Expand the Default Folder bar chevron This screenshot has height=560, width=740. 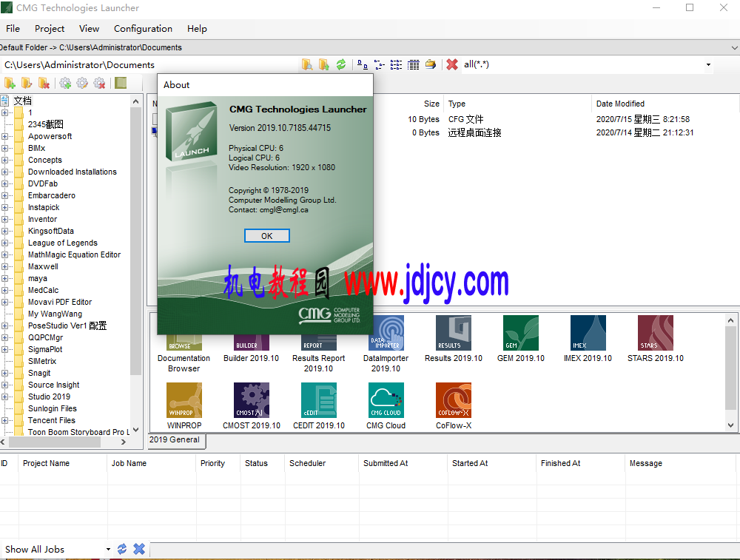click(x=734, y=47)
